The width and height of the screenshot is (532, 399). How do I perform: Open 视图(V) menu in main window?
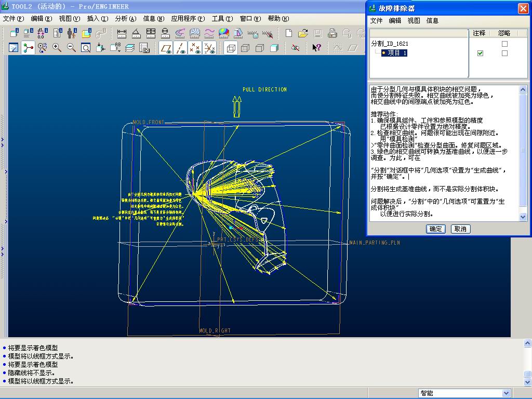pos(70,19)
